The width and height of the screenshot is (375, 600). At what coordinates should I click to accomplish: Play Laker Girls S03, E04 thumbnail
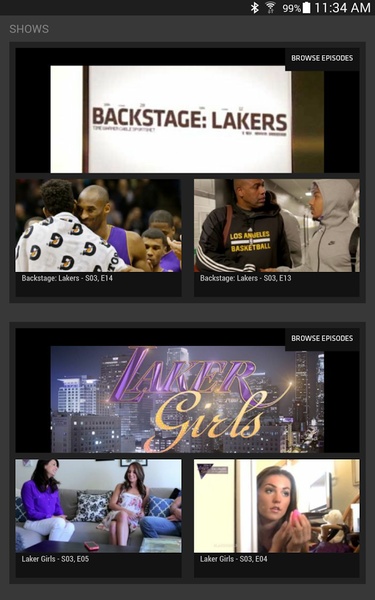277,506
